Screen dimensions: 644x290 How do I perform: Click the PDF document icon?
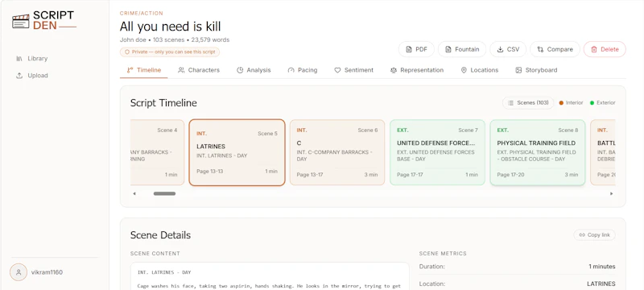409,49
